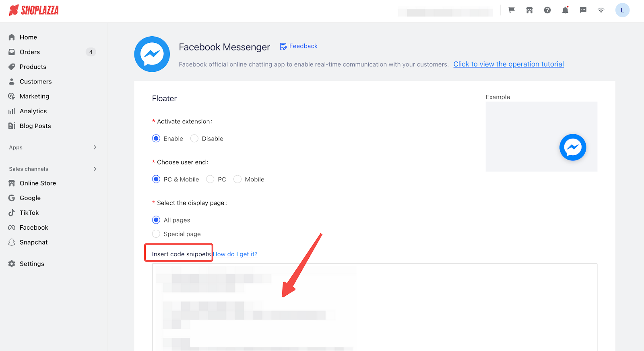The height and width of the screenshot is (351, 644).
Task: Click the Home icon in sidebar
Action: click(x=12, y=37)
